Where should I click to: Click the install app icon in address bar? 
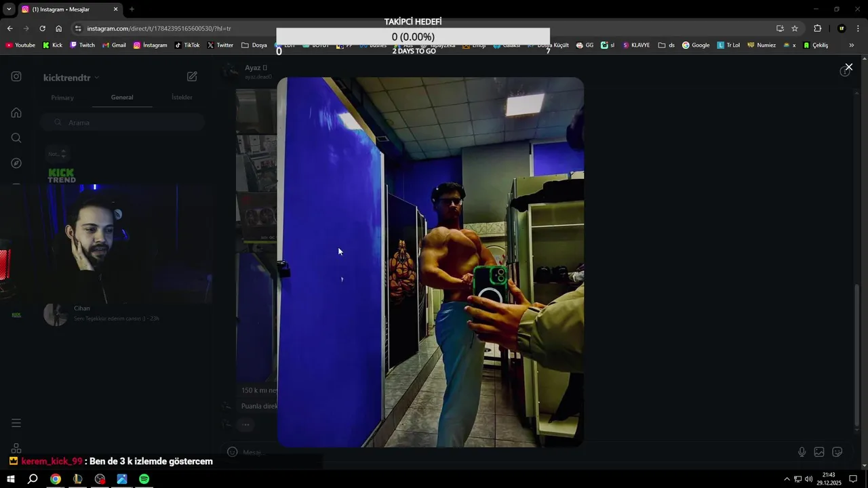(x=780, y=28)
